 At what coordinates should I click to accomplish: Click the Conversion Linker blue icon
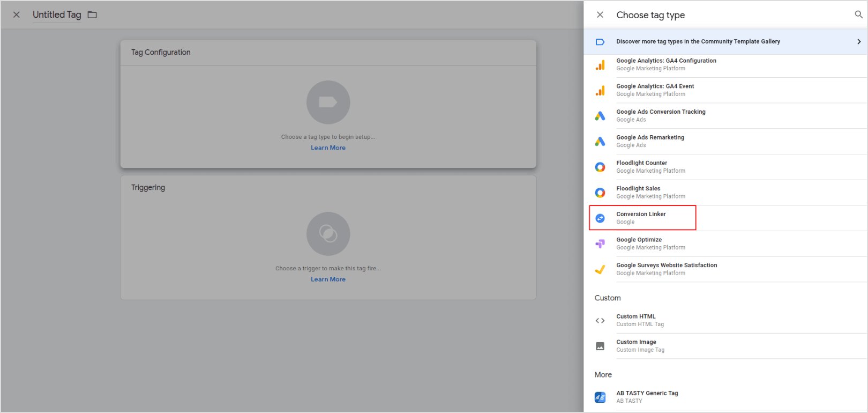tap(600, 218)
